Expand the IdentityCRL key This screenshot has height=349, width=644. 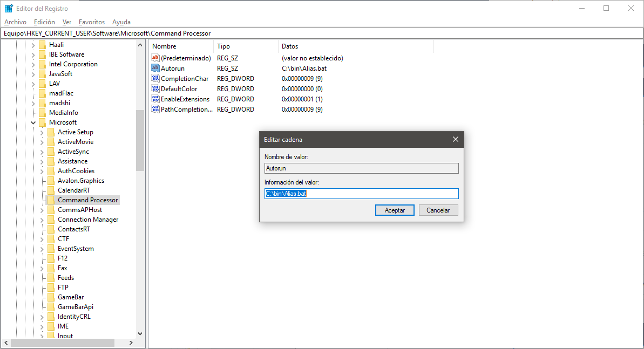tap(42, 317)
